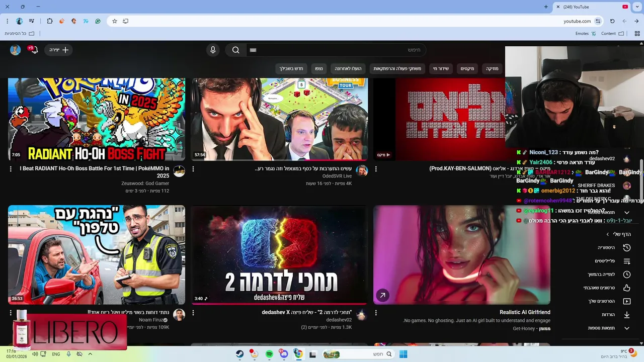The height and width of the screenshot is (362, 644).
Task: Open היסטוריה history in sidebar
Action: click(x=614, y=247)
